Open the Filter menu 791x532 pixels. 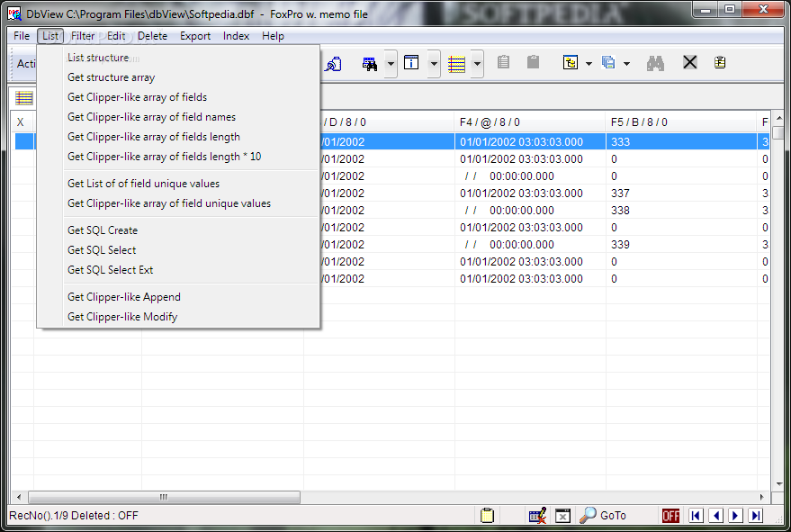pos(83,36)
